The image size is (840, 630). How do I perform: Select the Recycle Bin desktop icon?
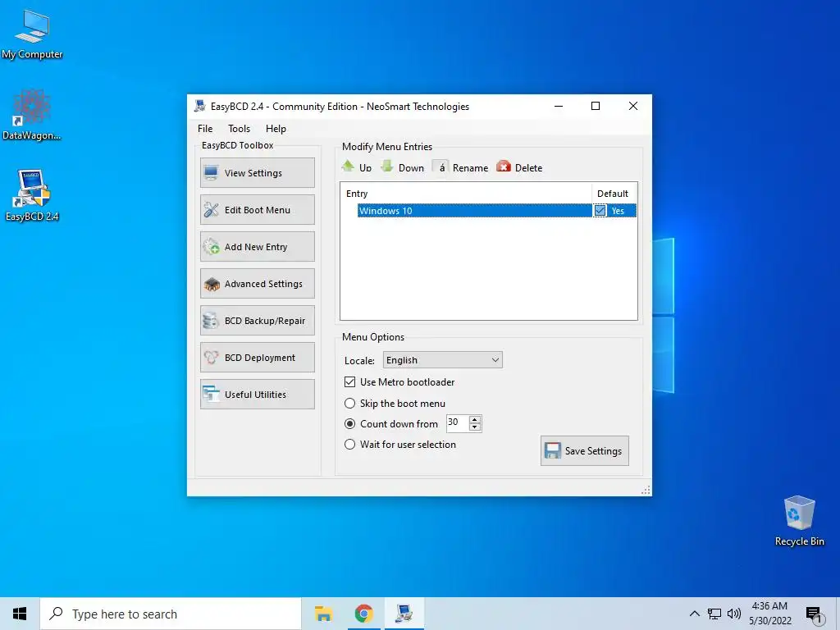click(x=799, y=521)
